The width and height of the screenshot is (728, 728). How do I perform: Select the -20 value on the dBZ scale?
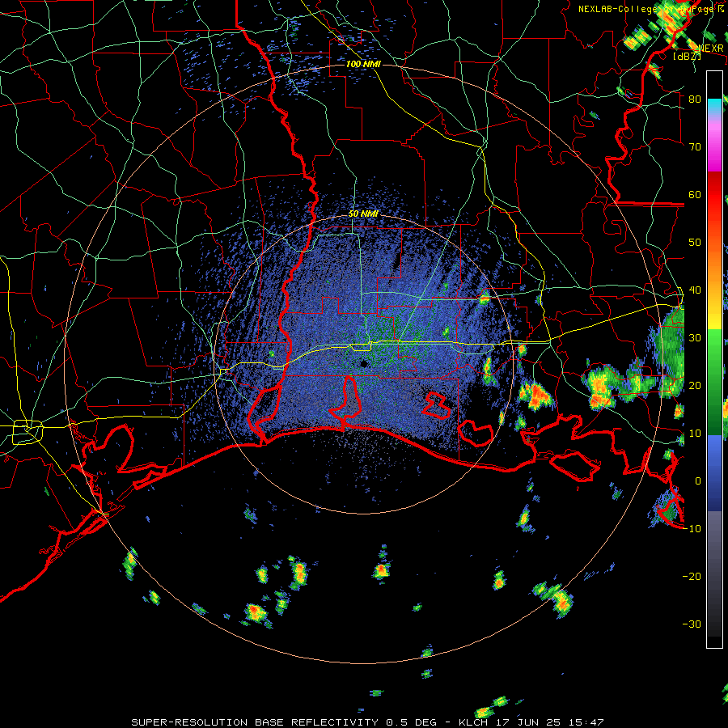692,576
